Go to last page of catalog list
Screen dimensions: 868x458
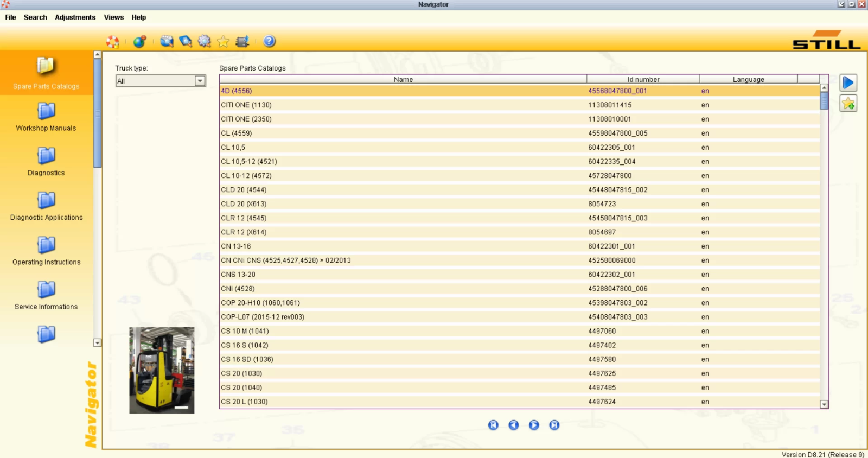pos(554,425)
